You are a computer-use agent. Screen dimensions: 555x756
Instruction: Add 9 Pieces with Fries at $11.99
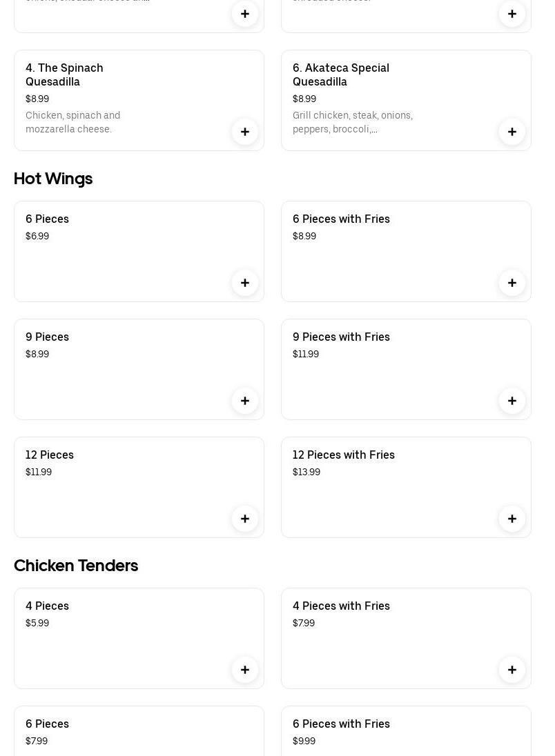(x=512, y=401)
